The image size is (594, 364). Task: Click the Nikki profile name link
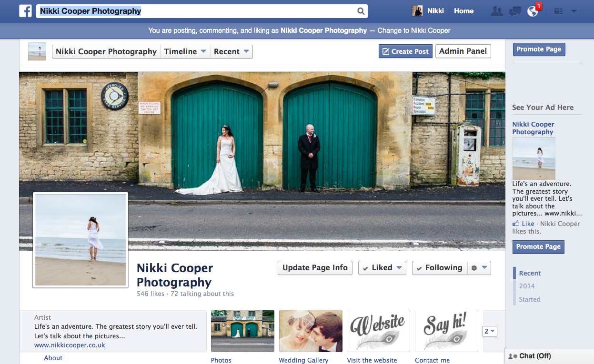(x=435, y=11)
